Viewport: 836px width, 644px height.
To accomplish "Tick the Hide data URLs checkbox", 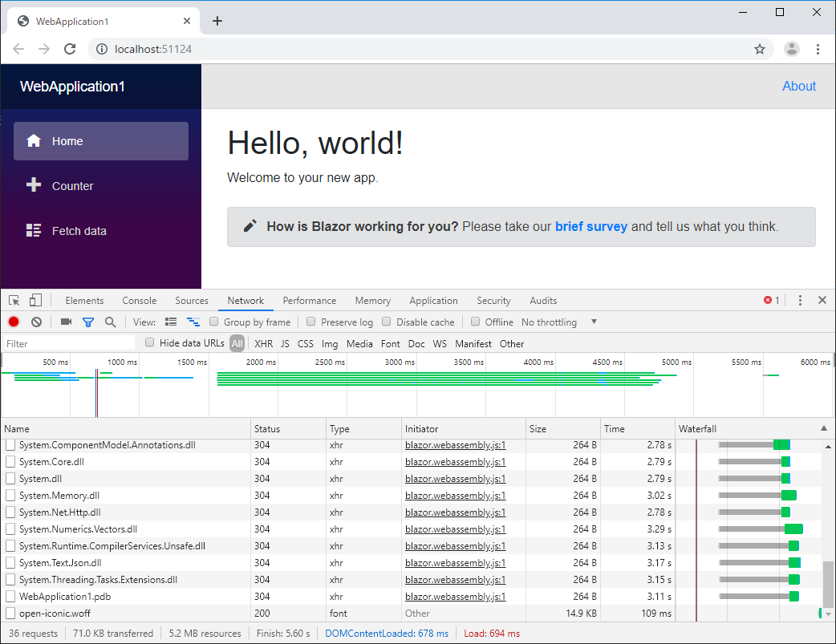I will (149, 343).
